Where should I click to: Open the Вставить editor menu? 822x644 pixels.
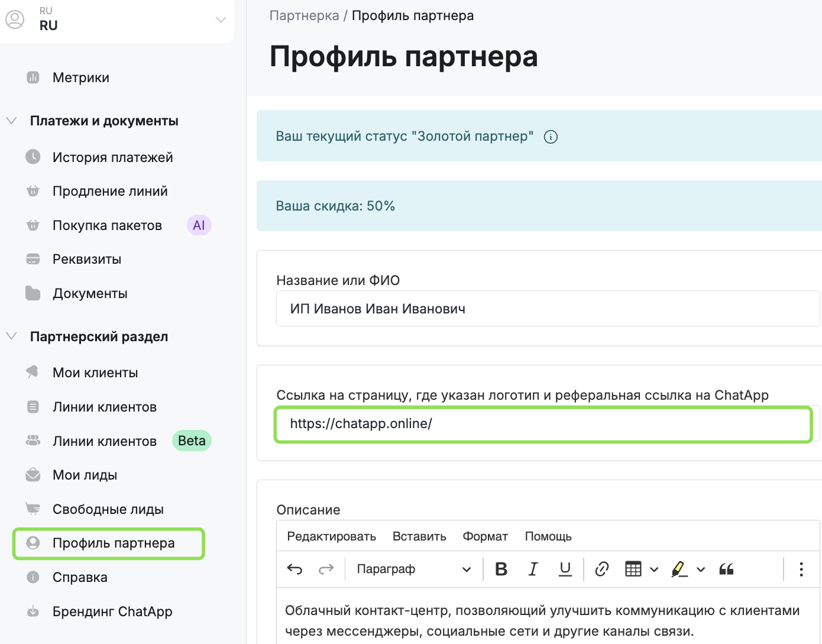click(x=419, y=536)
